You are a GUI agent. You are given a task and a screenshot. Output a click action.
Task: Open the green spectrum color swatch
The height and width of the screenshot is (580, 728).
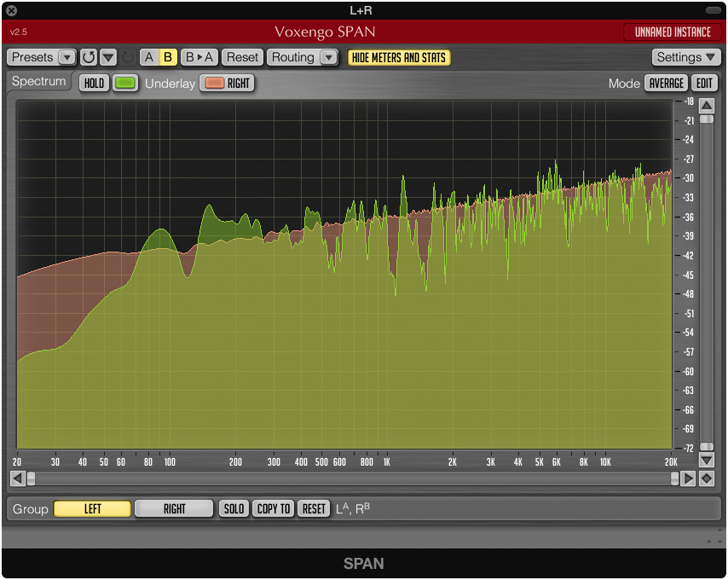[x=125, y=83]
